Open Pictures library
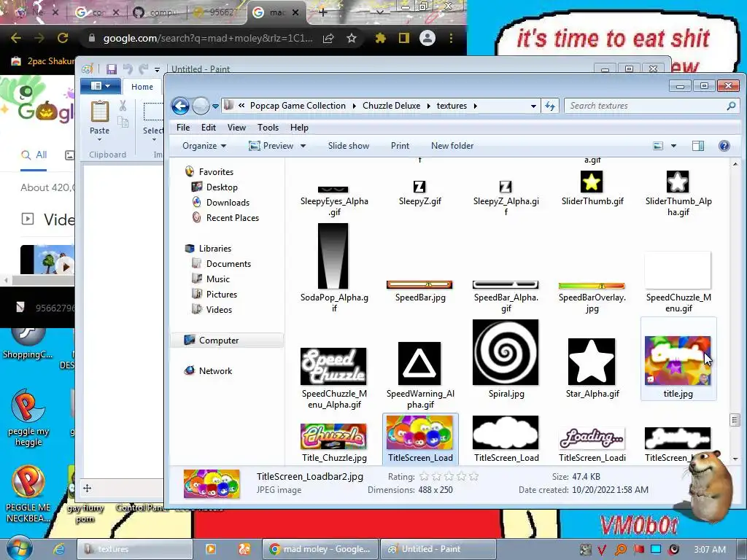 [x=222, y=295]
